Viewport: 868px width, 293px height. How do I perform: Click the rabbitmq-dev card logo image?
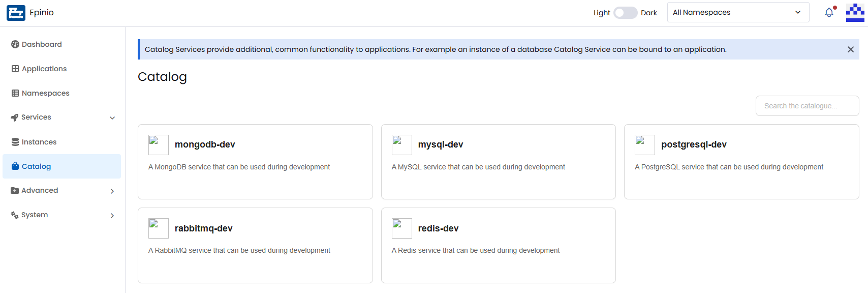pos(159,228)
